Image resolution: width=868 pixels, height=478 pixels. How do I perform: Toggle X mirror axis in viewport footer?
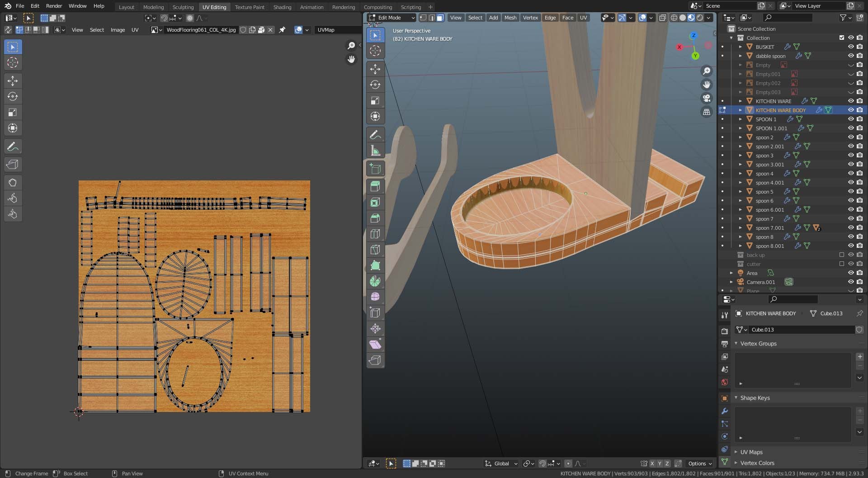coord(652,464)
